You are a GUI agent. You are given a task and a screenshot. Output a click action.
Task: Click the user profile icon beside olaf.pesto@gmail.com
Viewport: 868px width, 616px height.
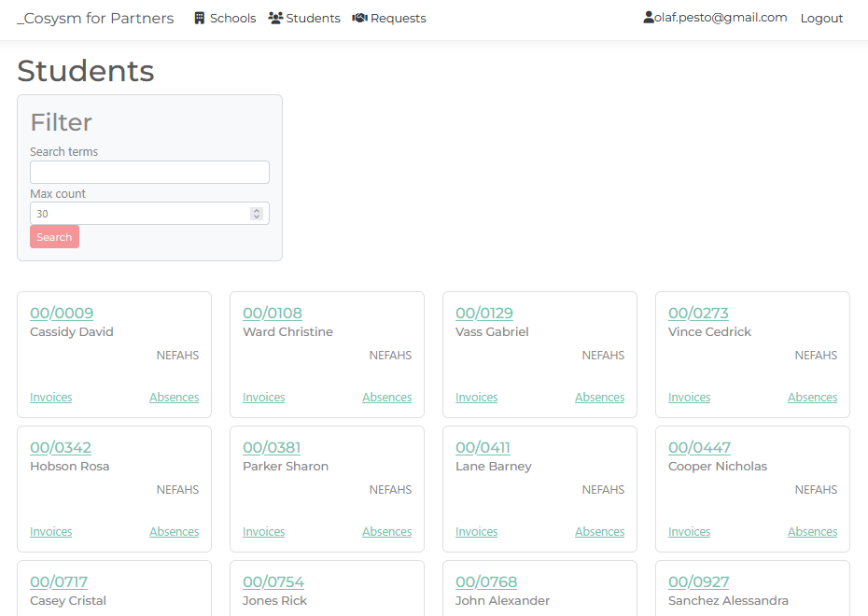coord(648,17)
